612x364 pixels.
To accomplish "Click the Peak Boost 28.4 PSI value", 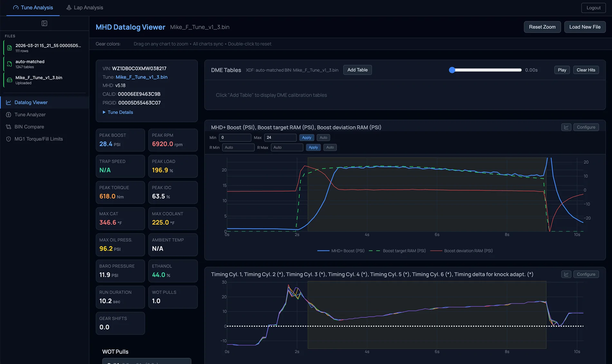I will [110, 144].
